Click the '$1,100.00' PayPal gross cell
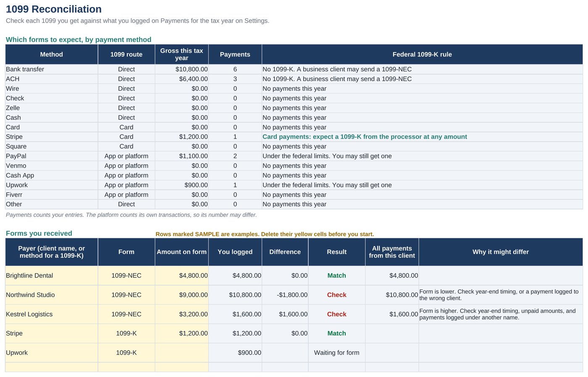 click(x=181, y=156)
